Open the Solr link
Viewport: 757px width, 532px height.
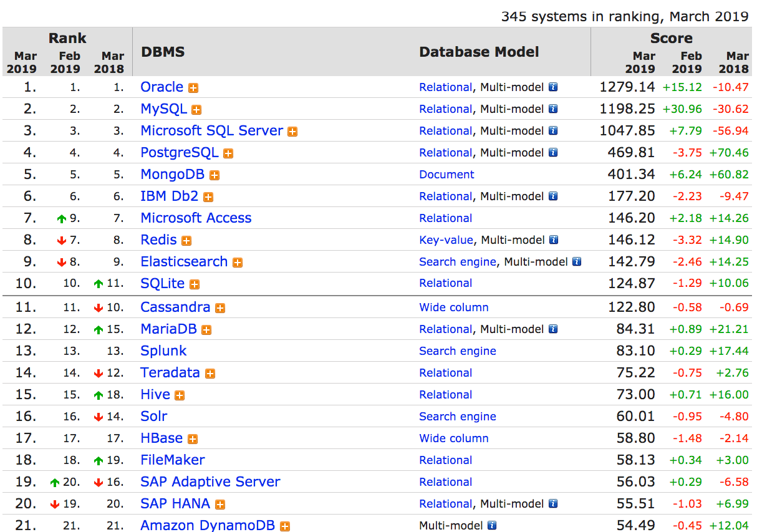(154, 416)
